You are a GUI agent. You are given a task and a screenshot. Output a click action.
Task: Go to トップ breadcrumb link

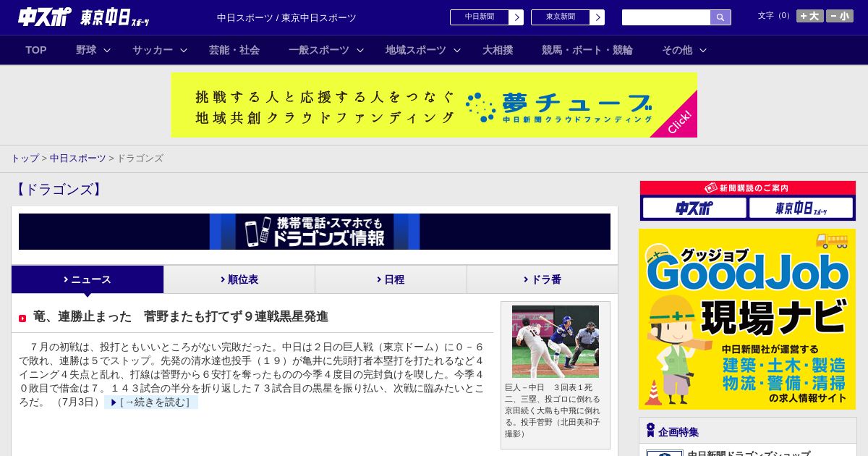point(25,158)
